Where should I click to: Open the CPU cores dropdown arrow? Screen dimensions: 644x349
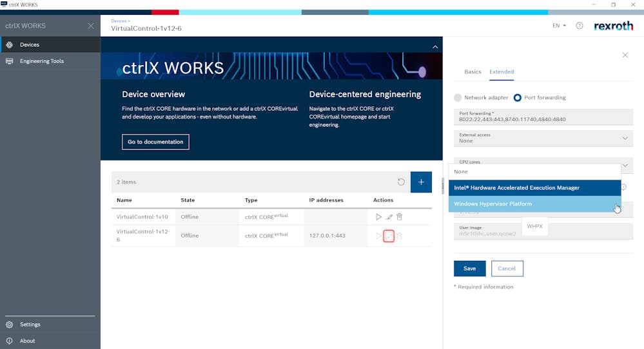click(x=625, y=165)
